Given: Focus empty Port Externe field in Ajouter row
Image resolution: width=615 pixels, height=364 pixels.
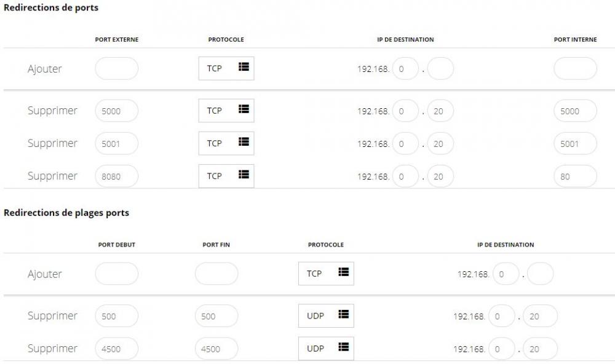Looking at the screenshot, I should (116, 68).
